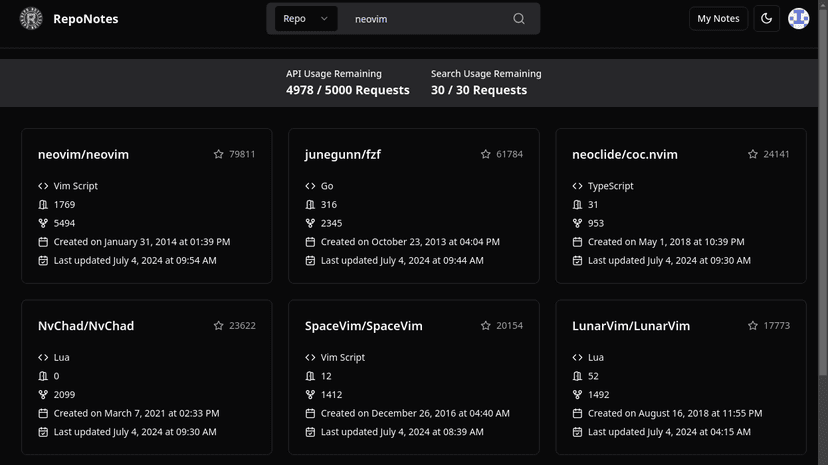Open the RepoNotes home link
The height and width of the screenshot is (465, 828).
86,19
